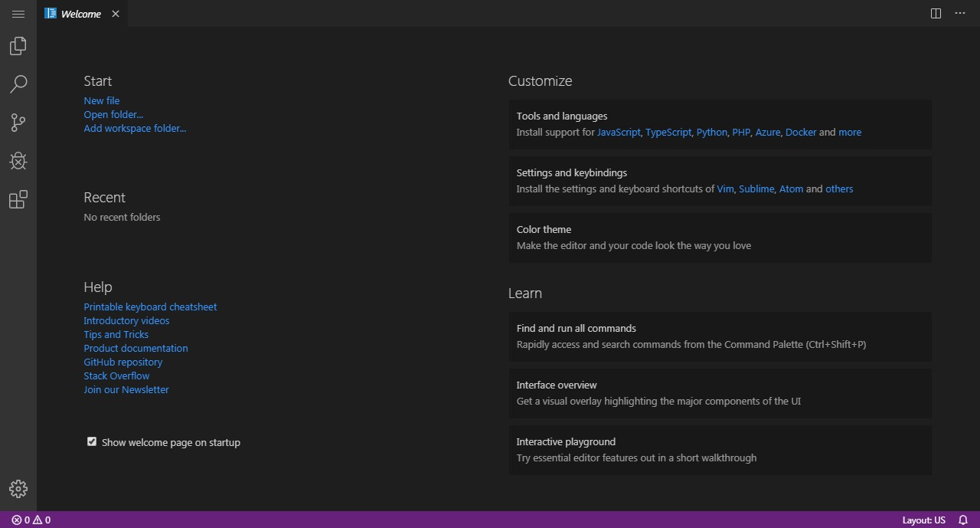Open notifications bell in status bar
Viewport: 980px width, 528px height.
point(963,520)
